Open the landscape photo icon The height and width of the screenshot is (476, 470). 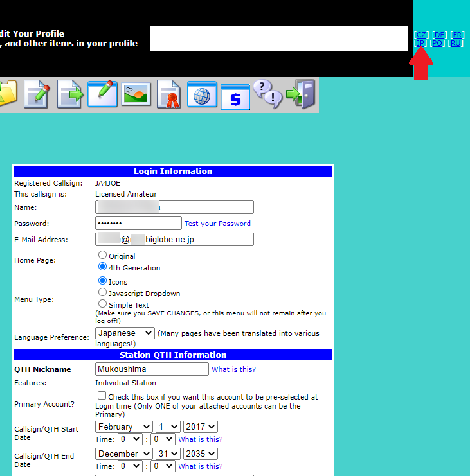pos(136,94)
